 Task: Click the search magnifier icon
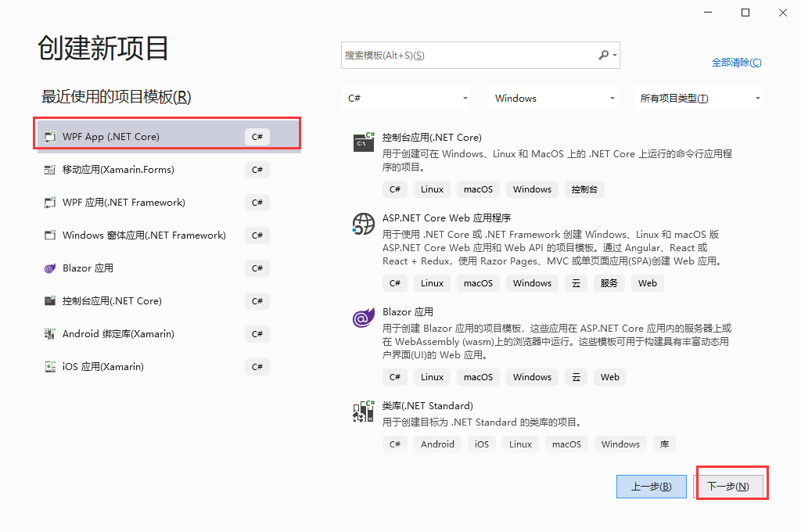click(x=605, y=55)
